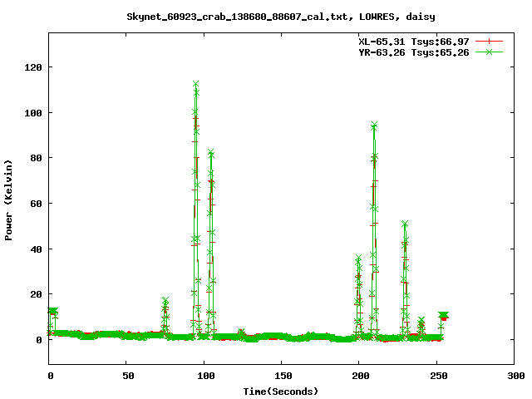This screenshot has height=399, width=532.
Task: Click the y-axis tick label 20
Action: tap(36, 294)
